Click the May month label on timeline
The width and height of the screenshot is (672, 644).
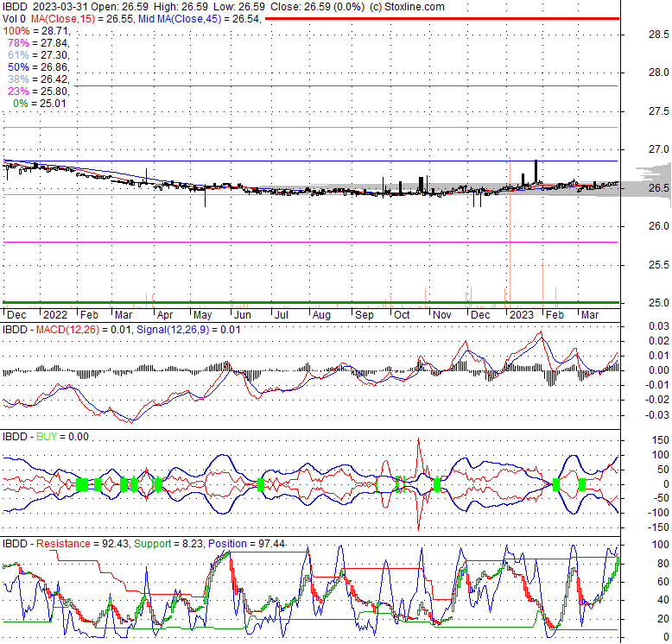[x=203, y=315]
